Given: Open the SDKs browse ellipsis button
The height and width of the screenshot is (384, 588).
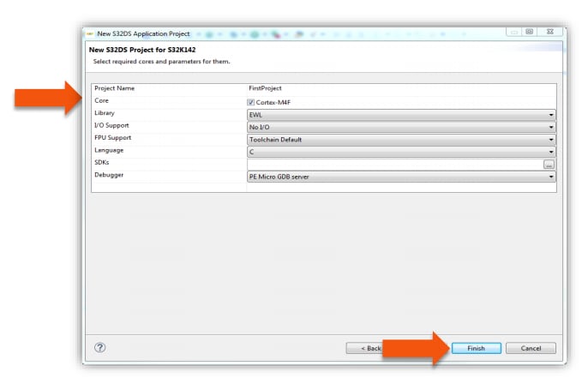Looking at the screenshot, I should tap(549, 164).
